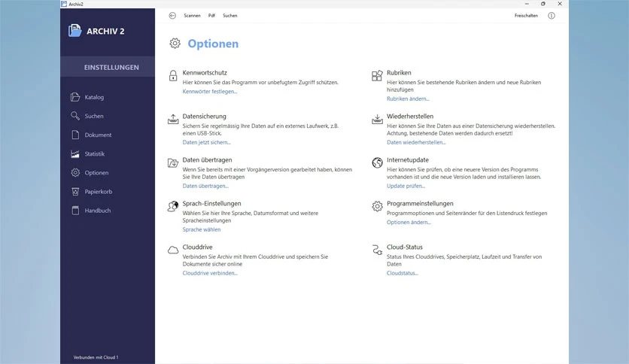
Task: Show Statistik from the sidebar
Action: (95, 153)
